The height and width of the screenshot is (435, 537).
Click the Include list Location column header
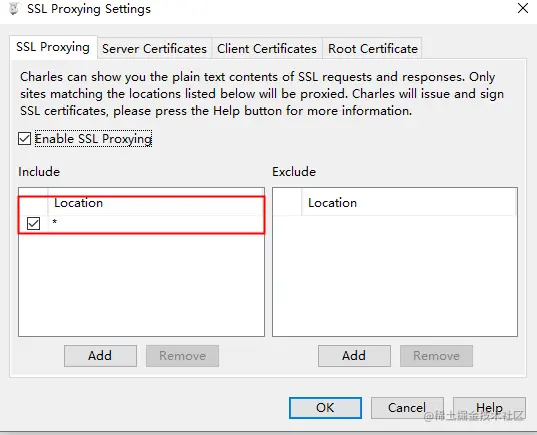point(156,203)
